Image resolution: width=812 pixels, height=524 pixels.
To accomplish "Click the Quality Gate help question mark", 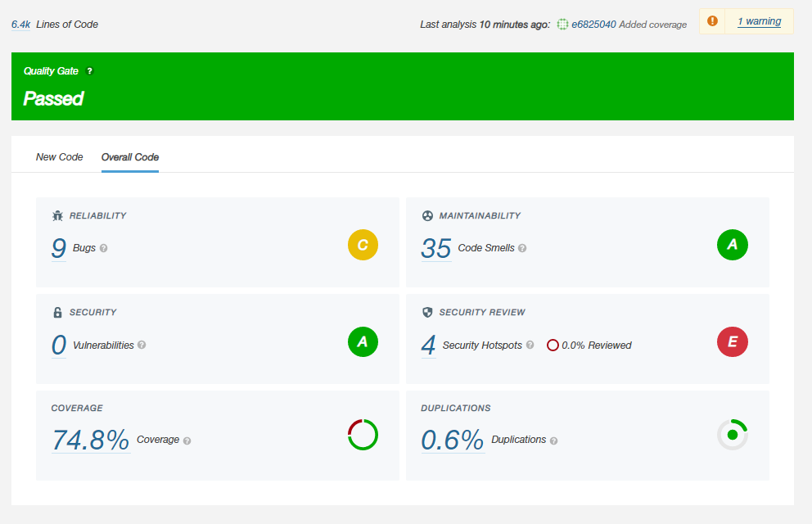I will point(89,71).
